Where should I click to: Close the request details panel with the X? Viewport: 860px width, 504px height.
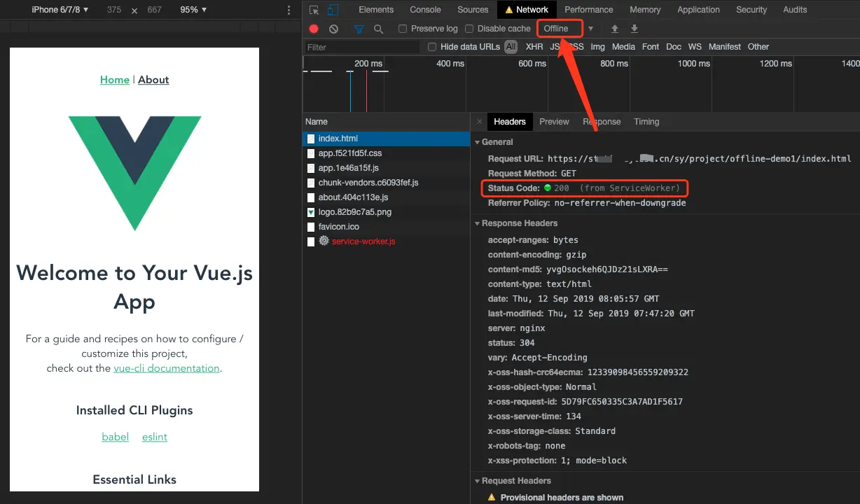[480, 122]
